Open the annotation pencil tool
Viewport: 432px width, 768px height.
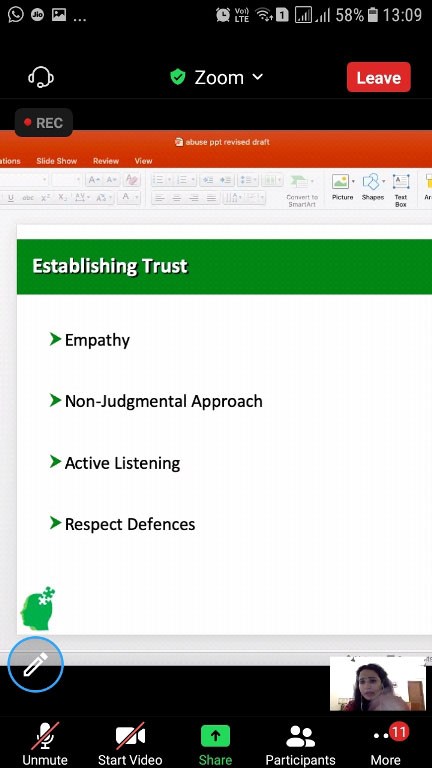pyautogui.click(x=36, y=665)
